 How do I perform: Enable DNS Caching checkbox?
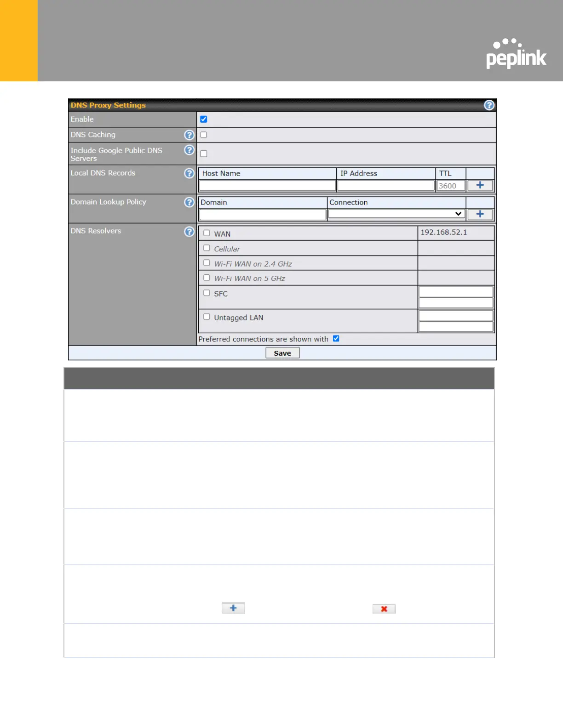click(204, 135)
